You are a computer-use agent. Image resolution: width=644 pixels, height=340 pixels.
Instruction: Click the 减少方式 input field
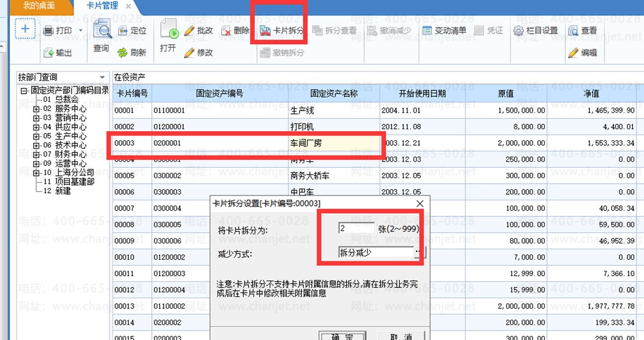click(x=376, y=252)
